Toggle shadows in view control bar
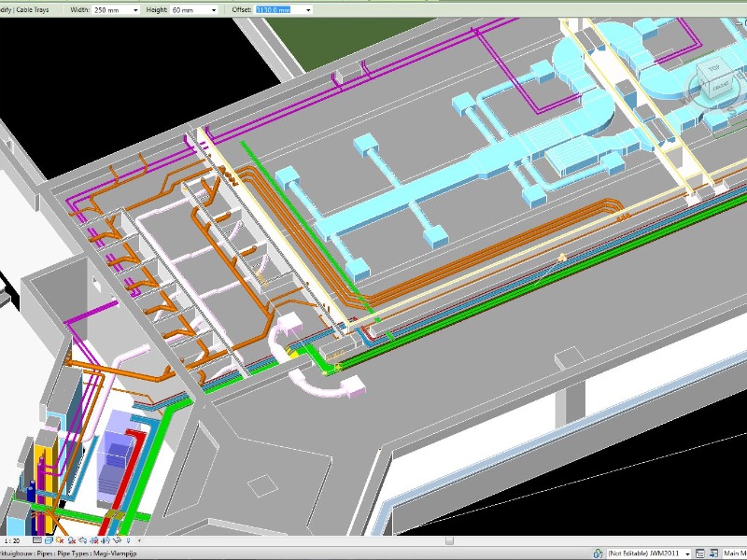The width and height of the screenshot is (747, 560). coord(70,540)
